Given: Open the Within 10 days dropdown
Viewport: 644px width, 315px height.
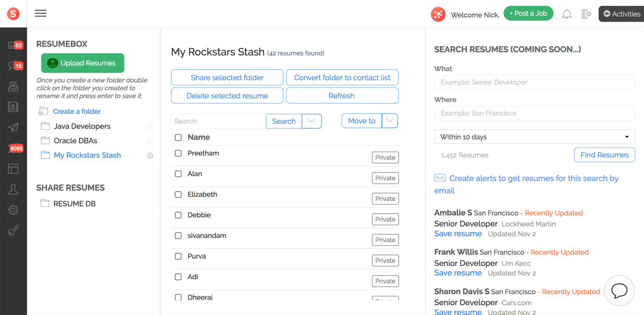Looking at the screenshot, I should point(534,137).
